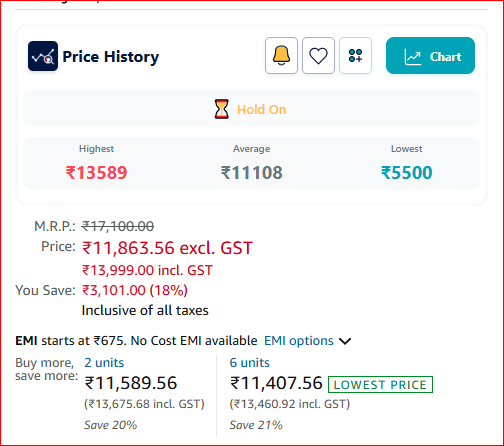The image size is (504, 446).
Task: Click the LOWEST PRICE badge
Action: point(380,385)
